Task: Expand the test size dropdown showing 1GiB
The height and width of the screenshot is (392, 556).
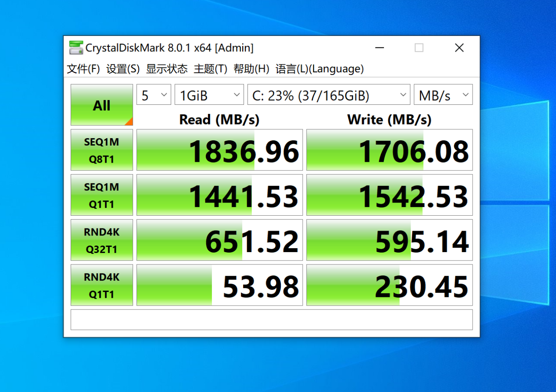Action: click(x=209, y=95)
